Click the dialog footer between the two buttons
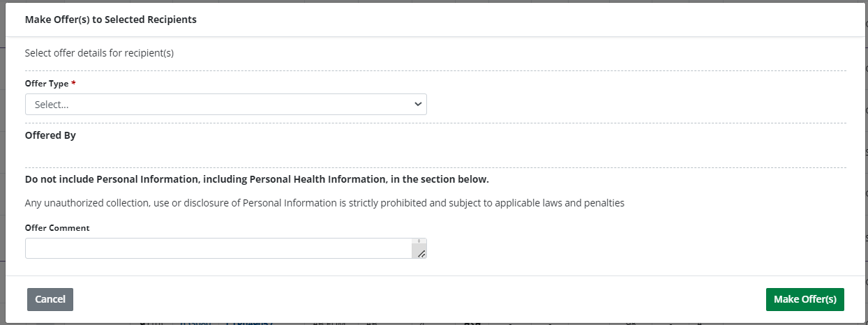 [419, 299]
